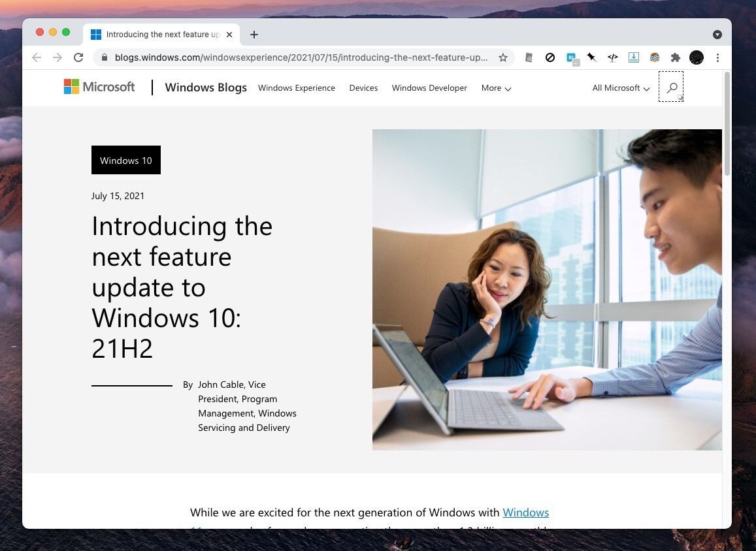
Task: Go forward in browser history
Action: (x=58, y=58)
